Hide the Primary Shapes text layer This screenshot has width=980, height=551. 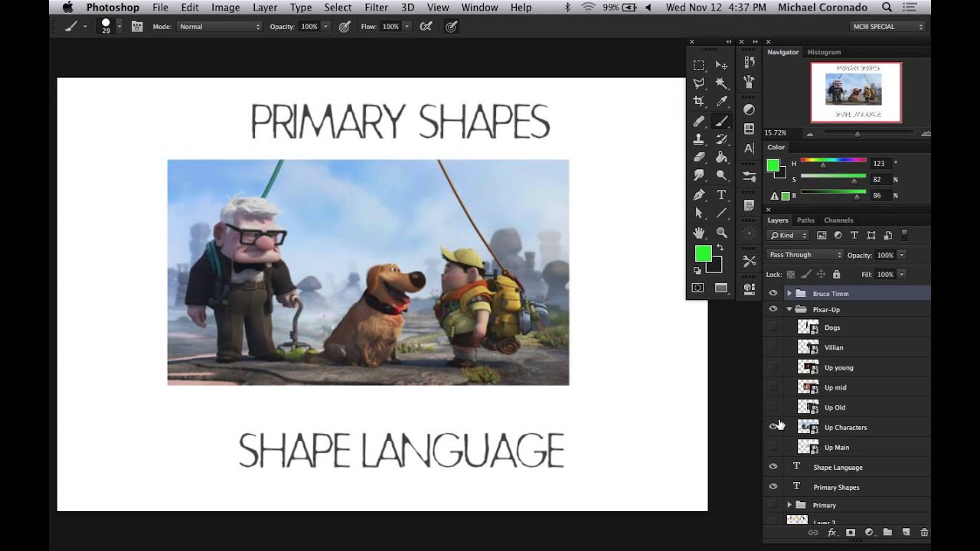click(773, 487)
